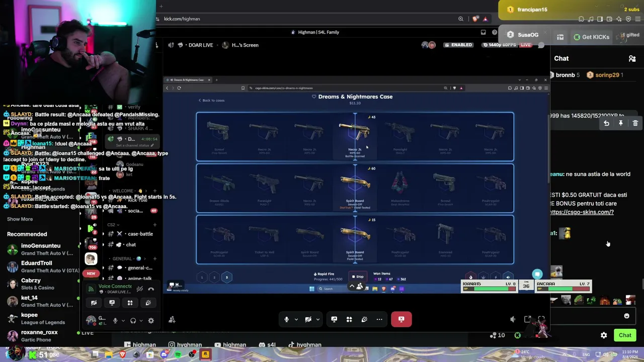Open ket_14 recommended channel
This screenshot has height=362, width=644.
[x=40, y=301]
